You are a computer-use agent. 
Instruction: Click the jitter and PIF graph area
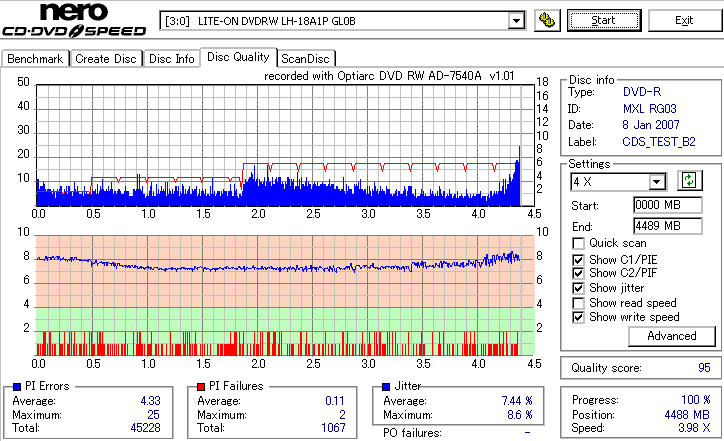pyautogui.click(x=285, y=296)
